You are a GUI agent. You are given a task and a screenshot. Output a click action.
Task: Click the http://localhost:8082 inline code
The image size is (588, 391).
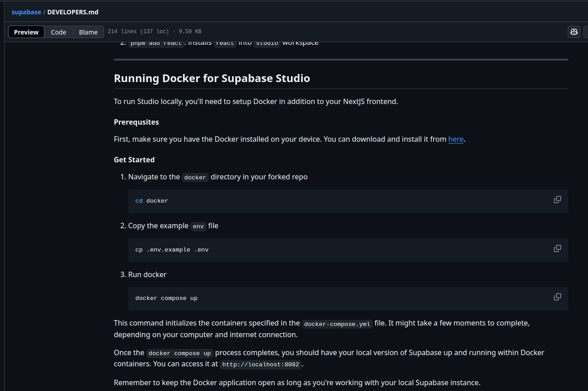261,365
